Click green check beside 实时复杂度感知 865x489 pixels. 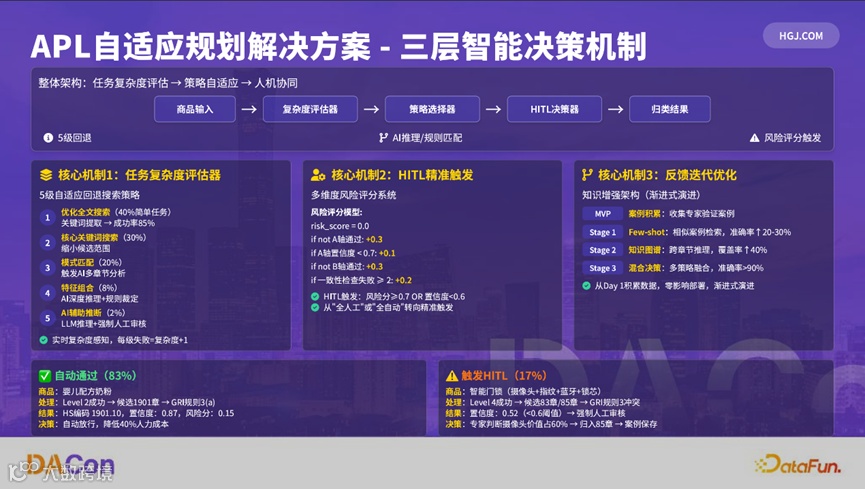coord(44,340)
